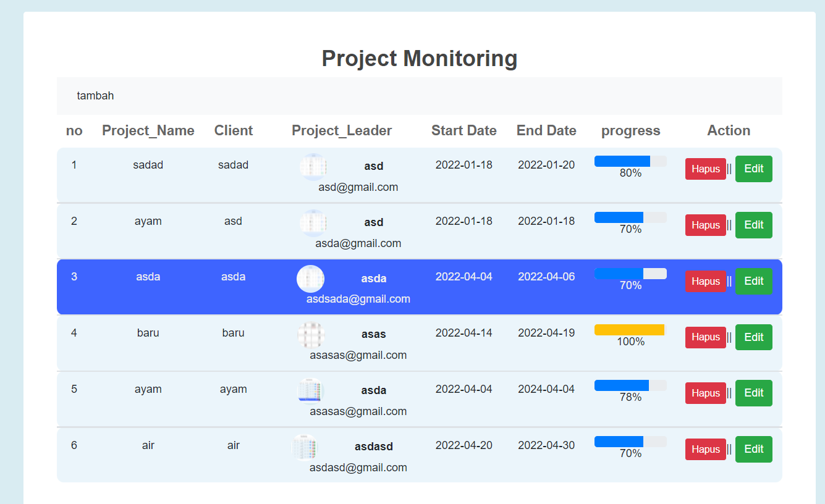825x504 pixels.
Task: Click progress bar in row no 2
Action: pos(630,217)
